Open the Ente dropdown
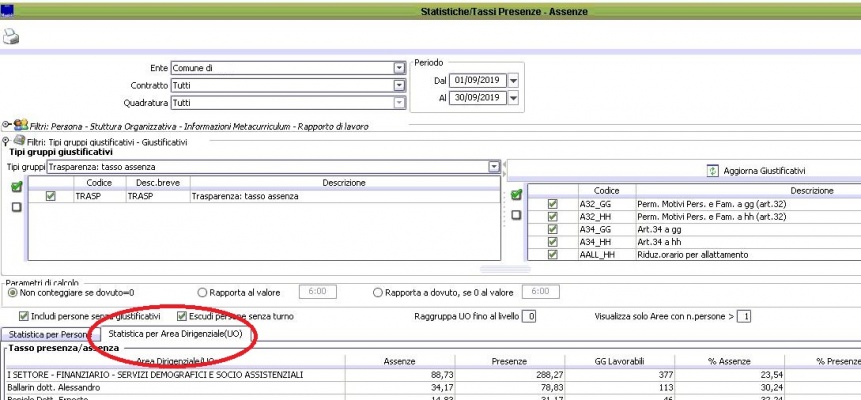Image resolution: width=861 pixels, height=400 pixels. click(398, 69)
